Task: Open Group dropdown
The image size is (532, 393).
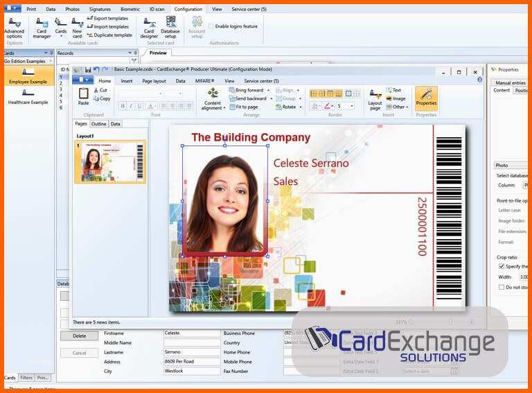Action: (x=288, y=98)
